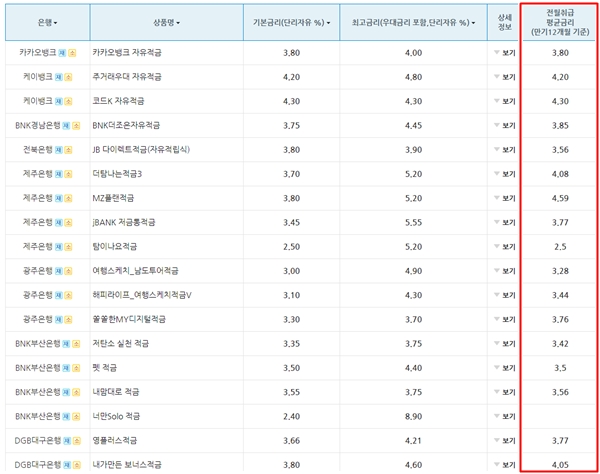Click yellow 소 badge in 해피라이프_여행스케치적금V row
This screenshot has width=600, height=474.
68,295
